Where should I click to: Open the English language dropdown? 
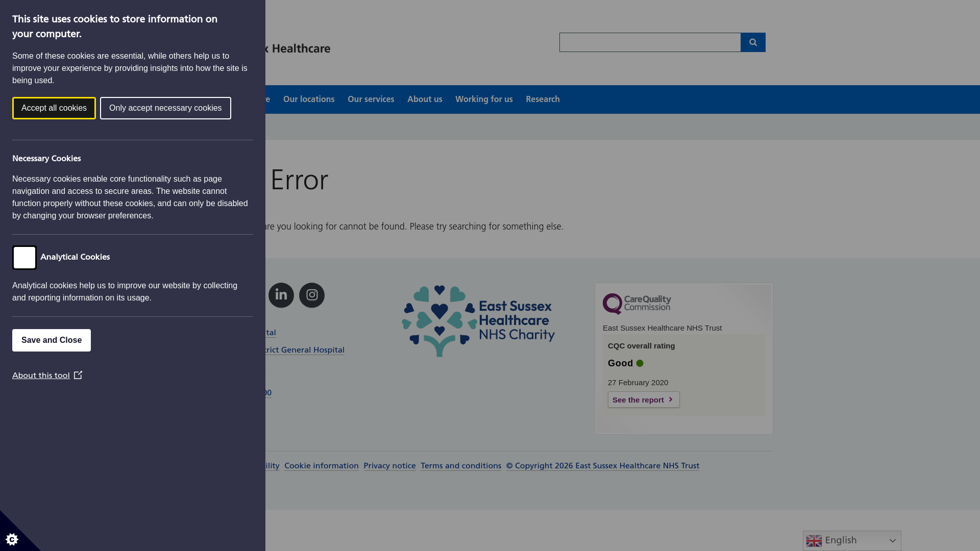(x=852, y=541)
